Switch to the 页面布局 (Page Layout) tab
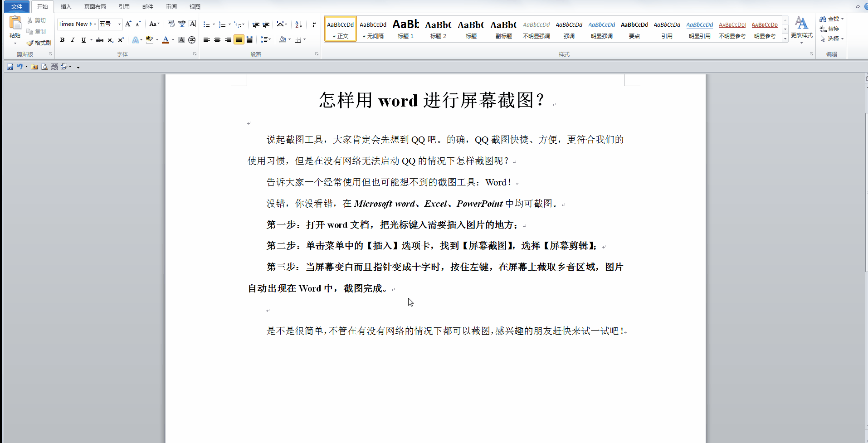Viewport: 868px width, 443px height. point(95,6)
